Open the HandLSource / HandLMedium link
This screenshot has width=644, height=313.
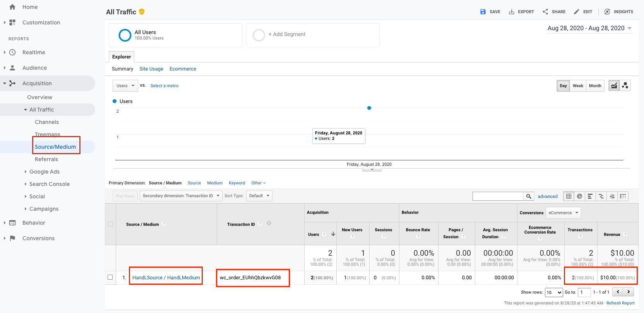[x=166, y=277]
